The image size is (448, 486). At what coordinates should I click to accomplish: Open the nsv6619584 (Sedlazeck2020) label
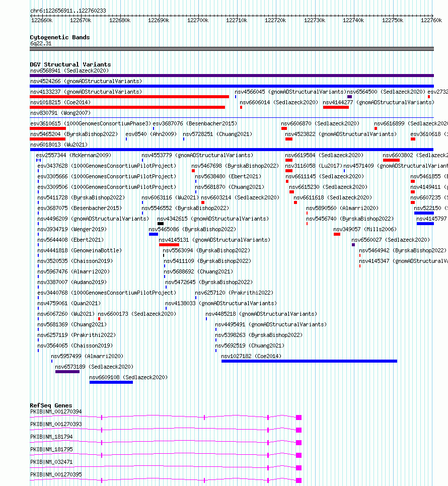pyautogui.click(x=324, y=155)
